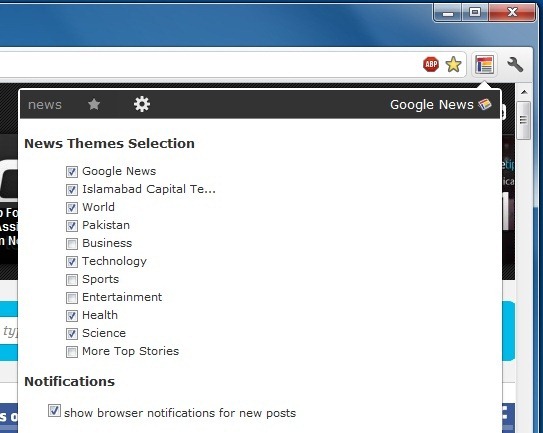
Task: Check the More Top Stories checkbox
Action: click(x=72, y=352)
